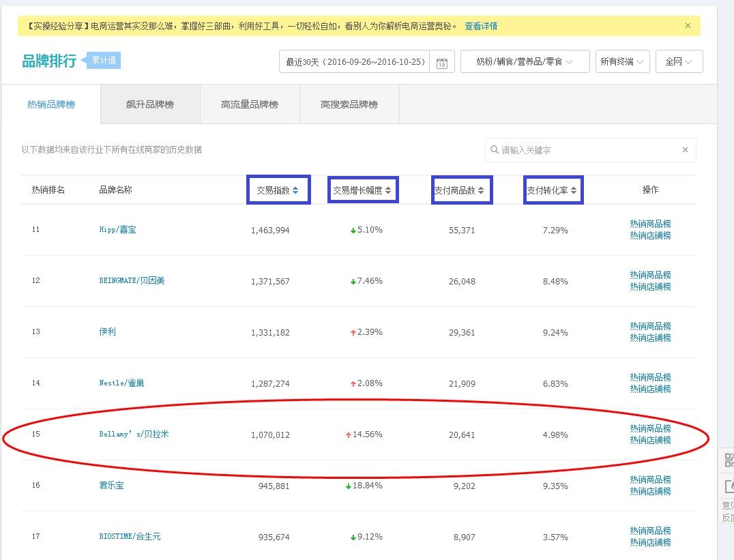734x560 pixels.
Task: Sort by 支付转化率 column
Action: (x=552, y=190)
